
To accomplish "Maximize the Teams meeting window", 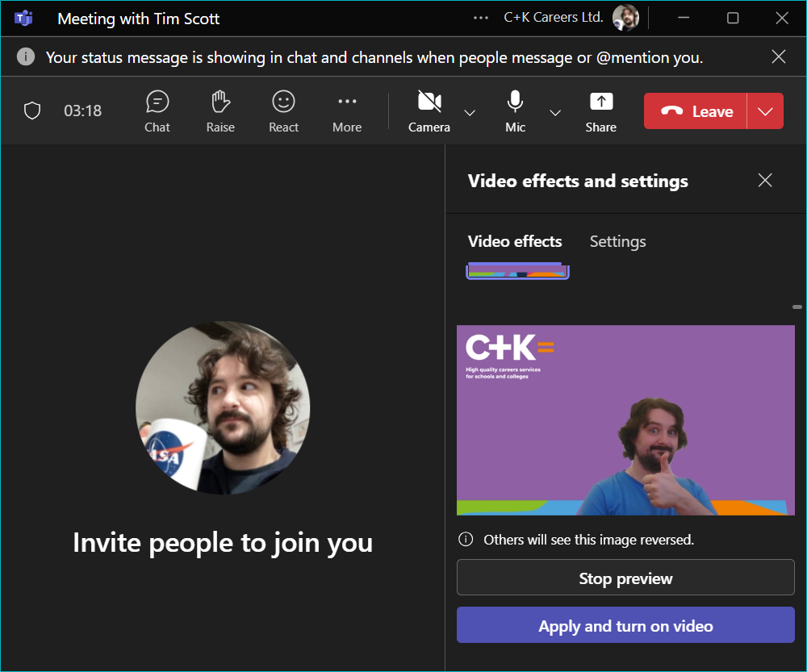I will [733, 18].
